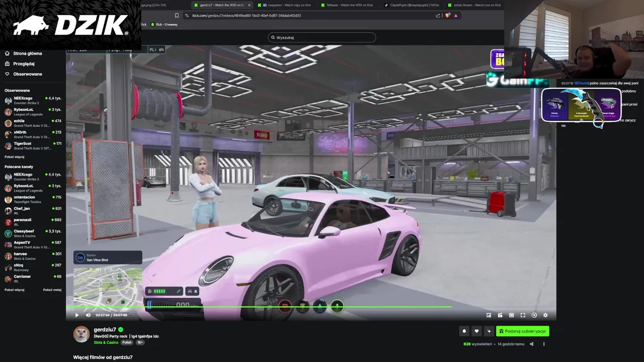Open exhile channel in Obserwowane list
Image resolution: width=644 pixels, height=362 pixels.
[33, 123]
